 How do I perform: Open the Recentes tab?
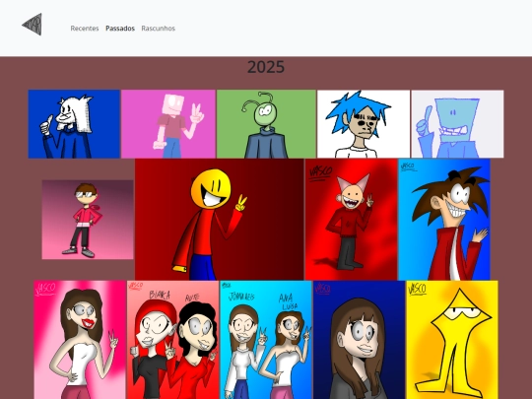[x=85, y=29]
